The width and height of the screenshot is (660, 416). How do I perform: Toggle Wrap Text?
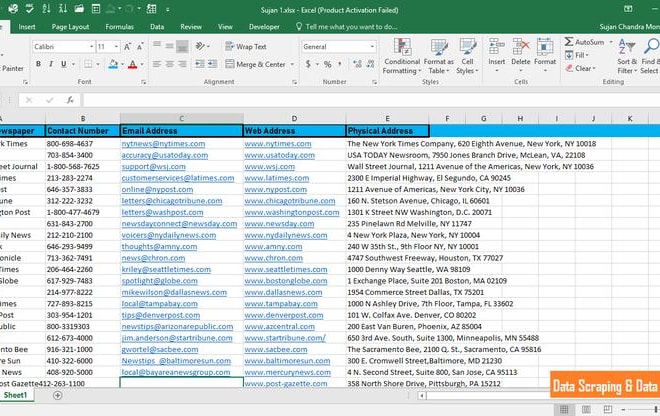(x=246, y=47)
